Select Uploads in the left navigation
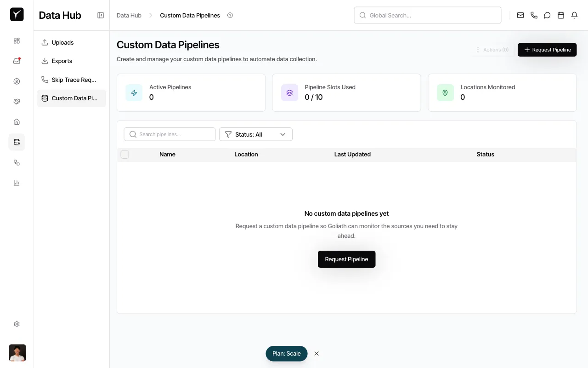 (62, 42)
